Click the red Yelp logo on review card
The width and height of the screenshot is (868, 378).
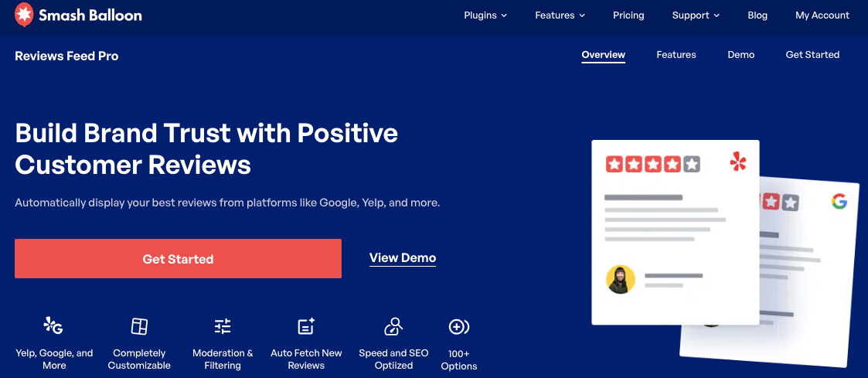[x=738, y=162]
